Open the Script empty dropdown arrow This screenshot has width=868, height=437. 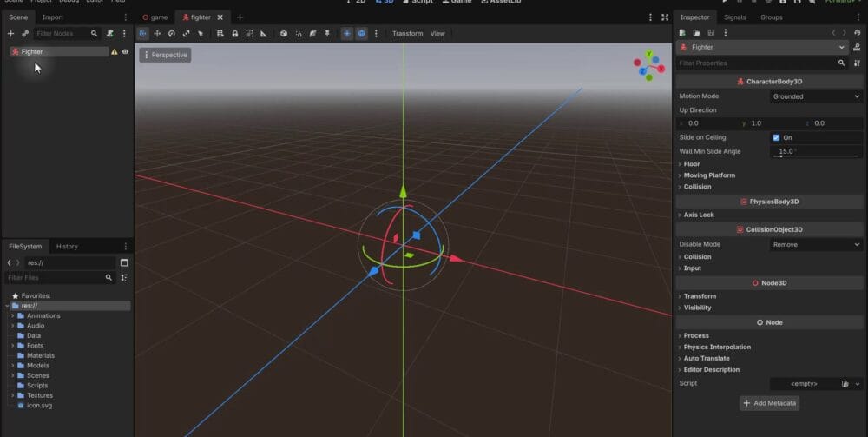click(858, 384)
